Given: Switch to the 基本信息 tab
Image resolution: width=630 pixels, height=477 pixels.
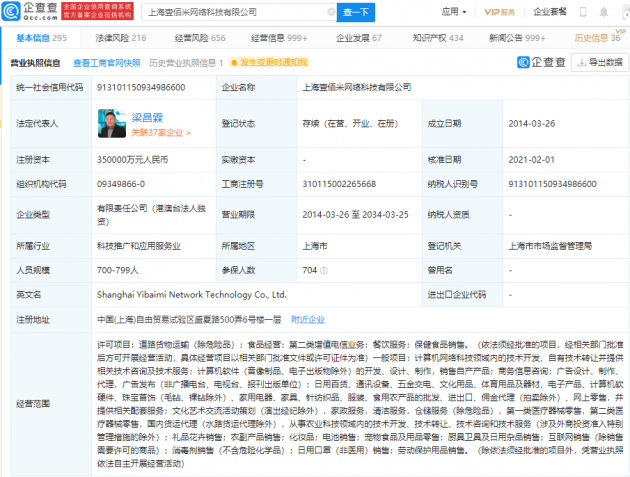Looking at the screenshot, I should coord(41,38).
